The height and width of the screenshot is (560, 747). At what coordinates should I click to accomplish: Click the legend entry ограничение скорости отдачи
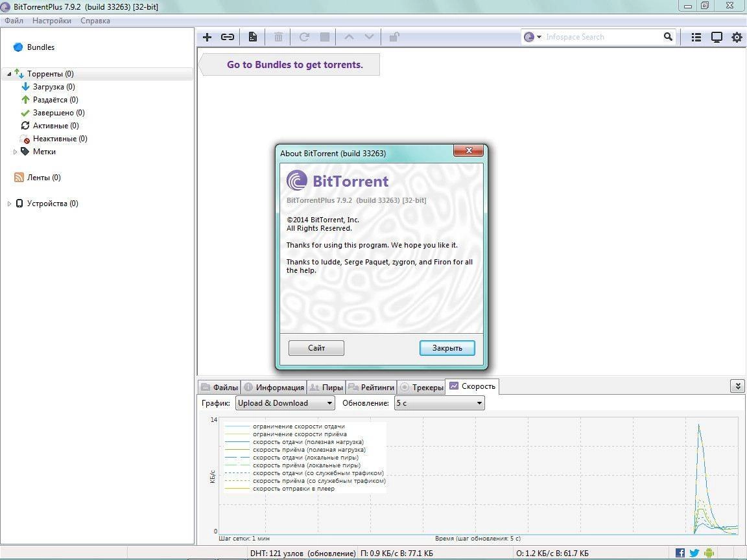[x=299, y=426]
